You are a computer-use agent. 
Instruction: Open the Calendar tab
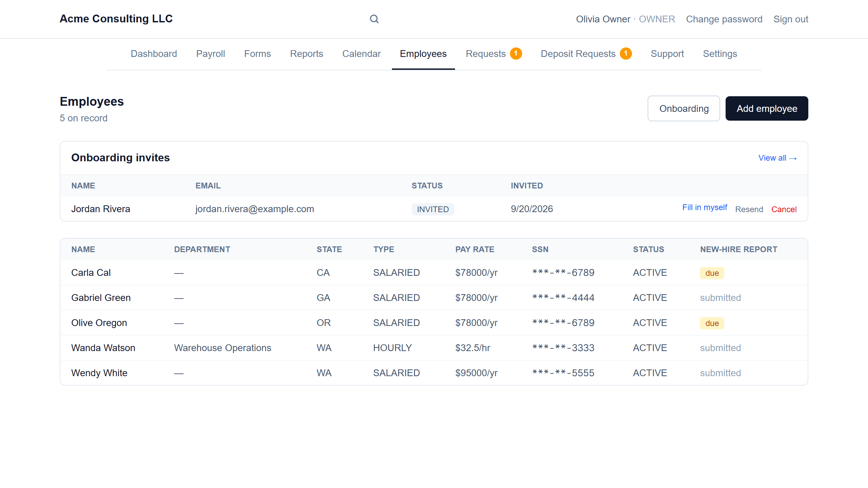click(361, 54)
